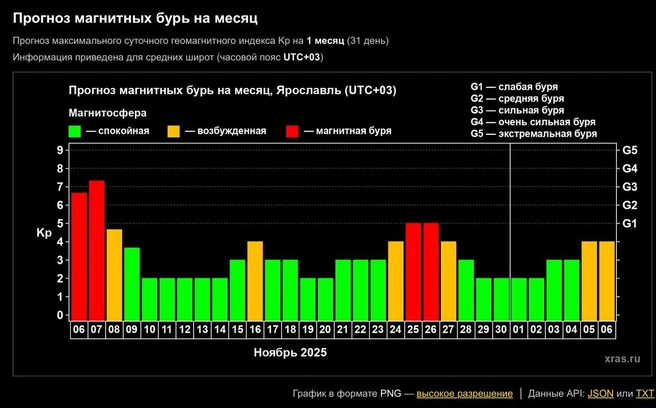The width and height of the screenshot is (656, 408).
Task: Click the date label 13 on the axis
Action: coord(202,330)
